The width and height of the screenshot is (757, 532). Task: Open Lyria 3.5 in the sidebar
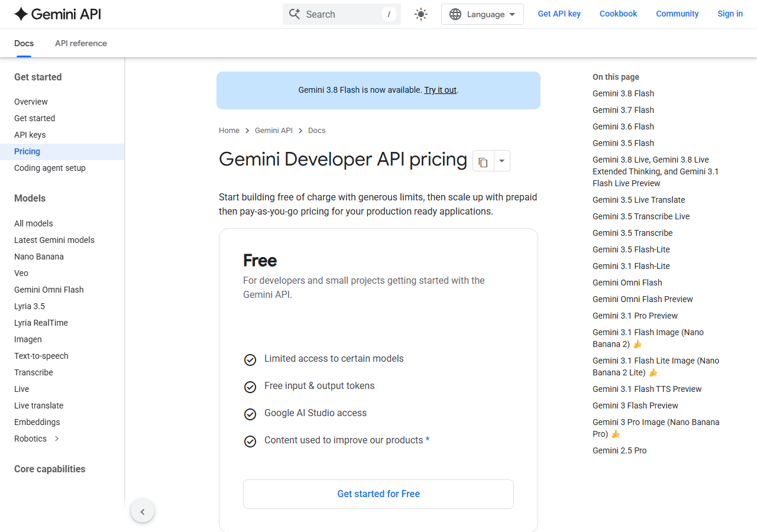(30, 306)
